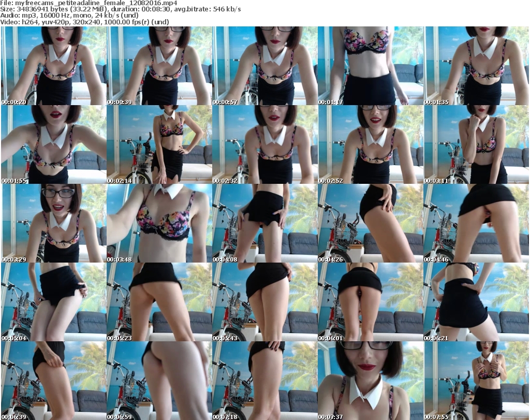
Task: Select the frame timestamped 00:07:37
Action: (371, 381)
